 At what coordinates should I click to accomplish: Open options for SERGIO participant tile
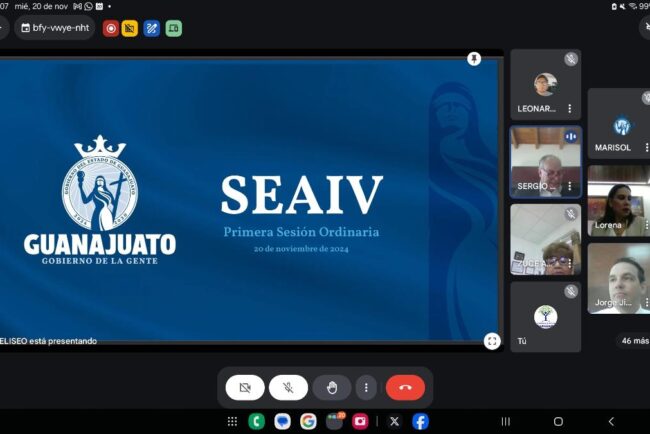pyautogui.click(x=570, y=186)
